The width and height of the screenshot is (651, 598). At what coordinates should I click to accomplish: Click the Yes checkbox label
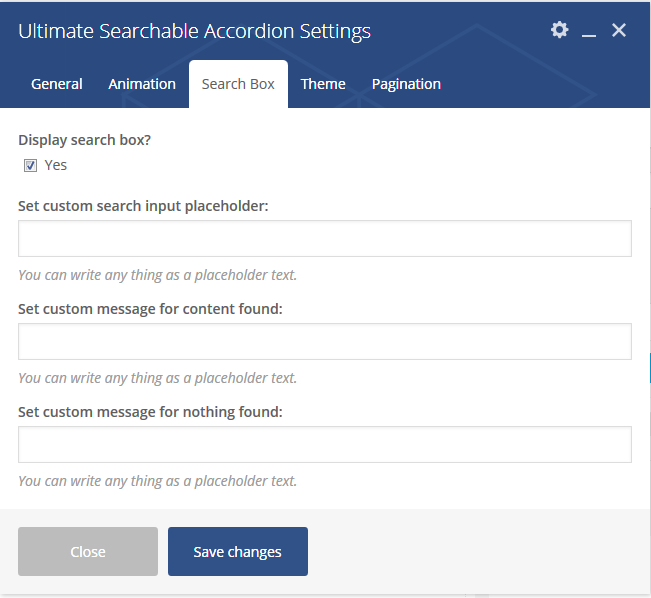(x=56, y=165)
